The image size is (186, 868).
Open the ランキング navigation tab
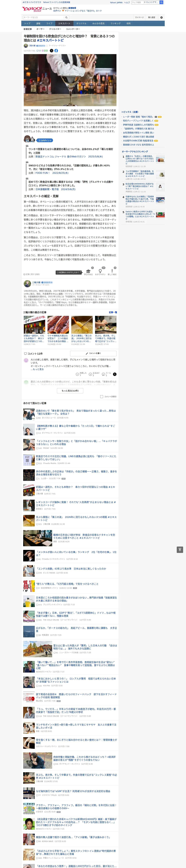[x=115, y=24]
